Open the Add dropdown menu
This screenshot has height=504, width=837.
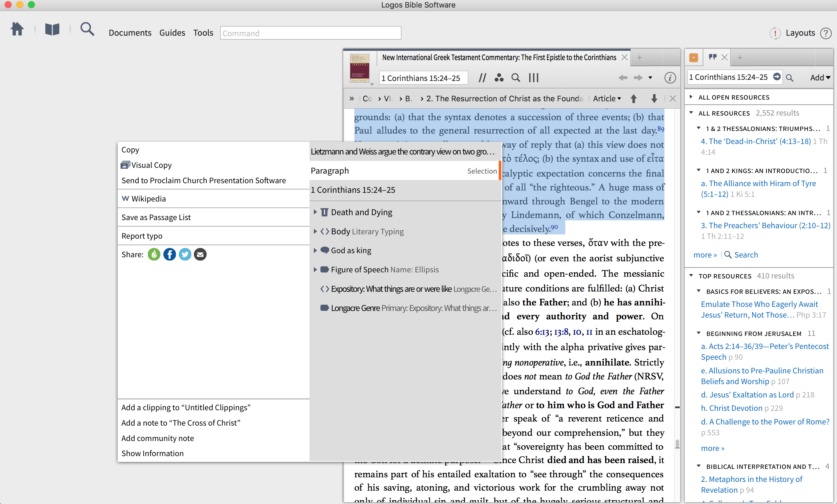pos(820,78)
